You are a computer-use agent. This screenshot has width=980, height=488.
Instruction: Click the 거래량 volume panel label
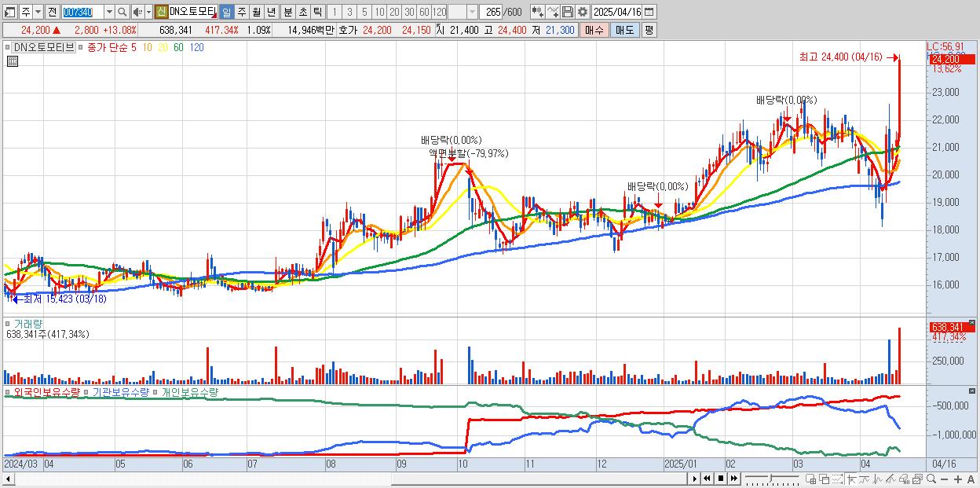(28, 323)
